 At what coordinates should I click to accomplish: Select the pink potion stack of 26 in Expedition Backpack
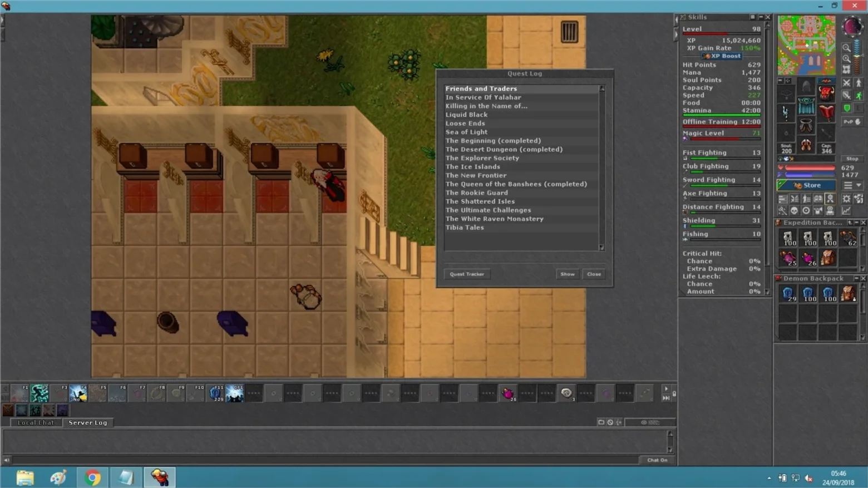coord(808,258)
